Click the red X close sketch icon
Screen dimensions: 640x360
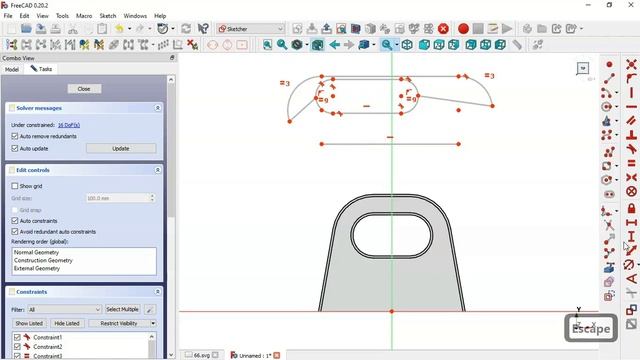click(x=443, y=29)
